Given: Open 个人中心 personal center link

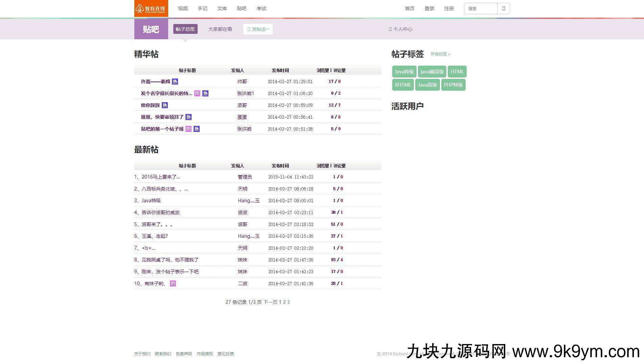Looking at the screenshot, I should 400,29.
